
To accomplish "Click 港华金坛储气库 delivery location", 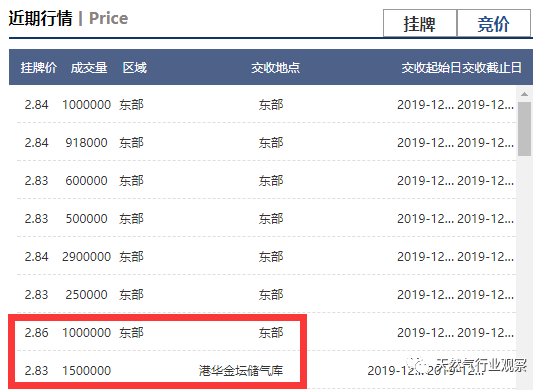I will [x=241, y=371].
